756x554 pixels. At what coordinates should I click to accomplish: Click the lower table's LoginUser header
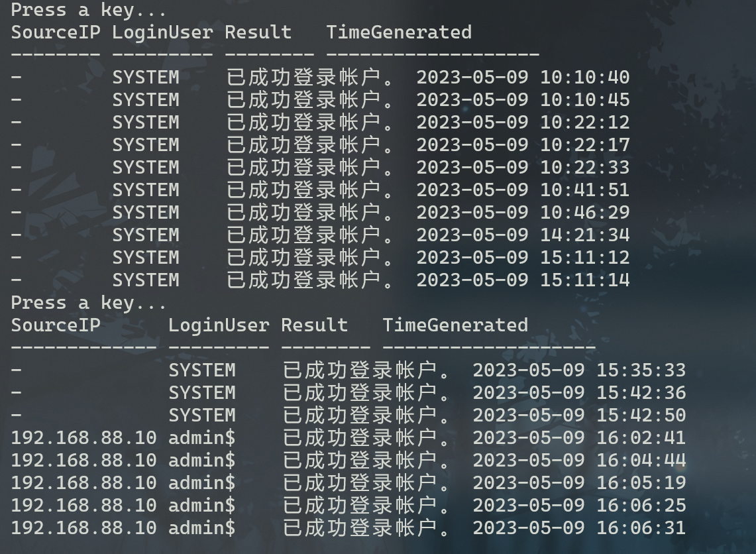[219, 325]
